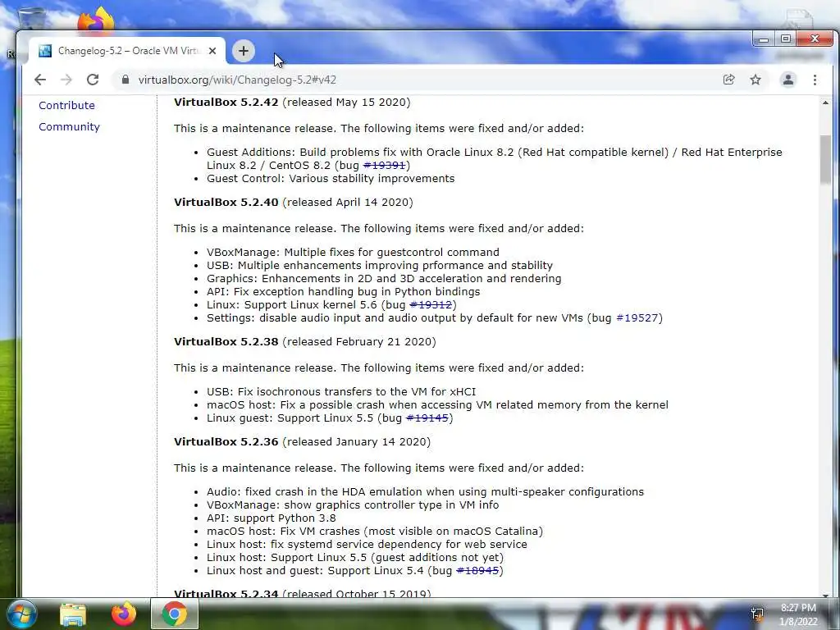Click 'Audio: fixed crash in the HDA' item
This screenshot has width=840, height=630.
pyautogui.click(x=426, y=492)
